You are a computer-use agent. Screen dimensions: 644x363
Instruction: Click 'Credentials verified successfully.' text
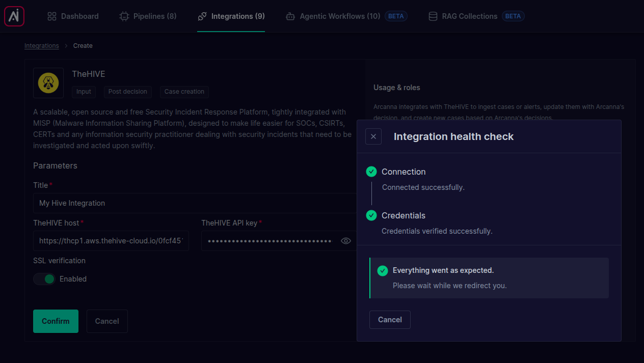click(x=437, y=231)
